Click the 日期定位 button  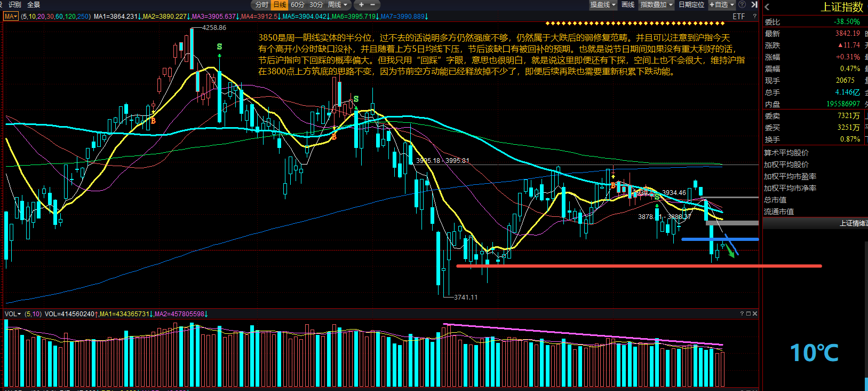[x=691, y=4]
